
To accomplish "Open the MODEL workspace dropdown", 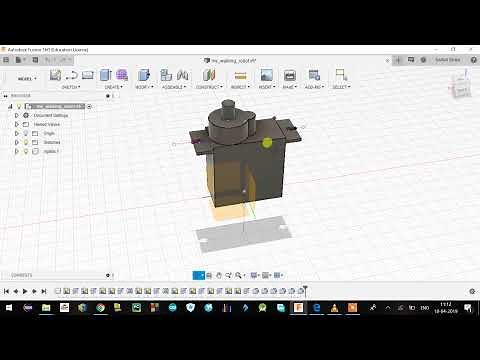I will tap(27, 79).
